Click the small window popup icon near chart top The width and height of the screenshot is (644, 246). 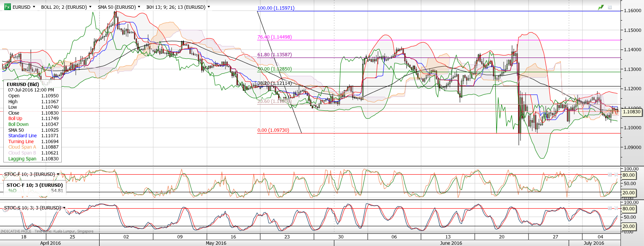(x=610, y=7)
